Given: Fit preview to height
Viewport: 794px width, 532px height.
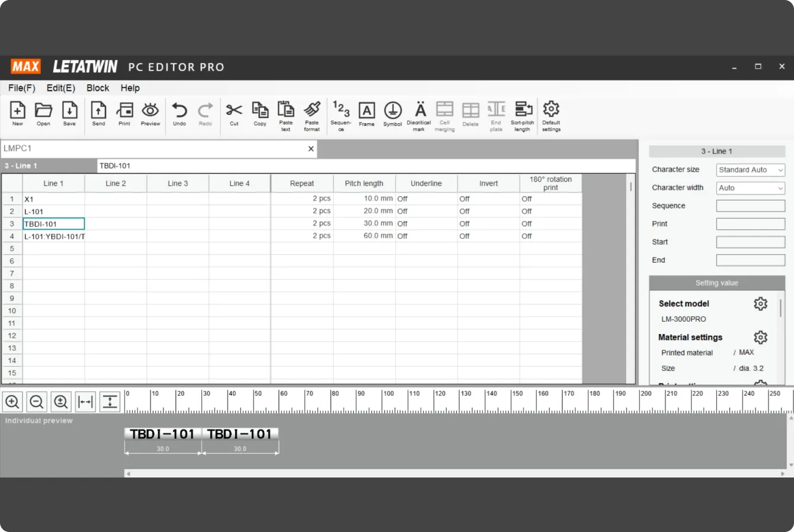Looking at the screenshot, I should coord(110,402).
